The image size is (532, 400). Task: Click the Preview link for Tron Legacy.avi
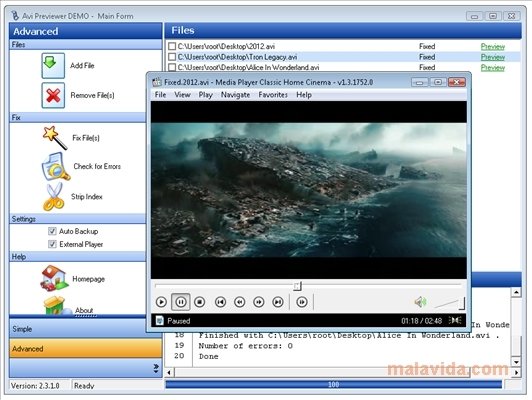(x=493, y=57)
